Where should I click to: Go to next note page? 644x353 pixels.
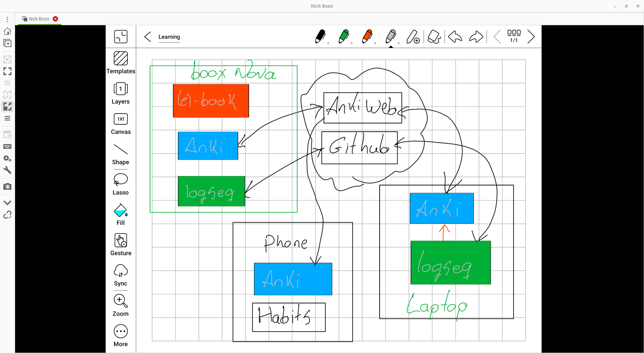[x=531, y=37]
